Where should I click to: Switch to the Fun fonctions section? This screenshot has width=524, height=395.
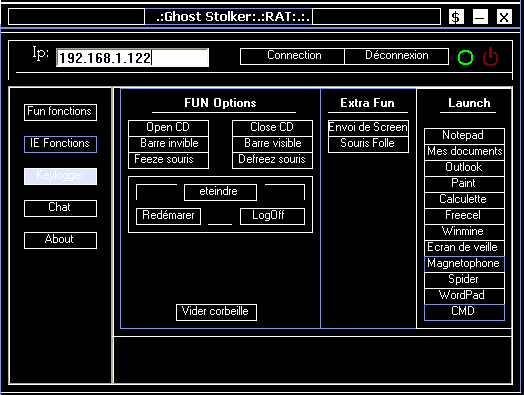[x=60, y=112]
